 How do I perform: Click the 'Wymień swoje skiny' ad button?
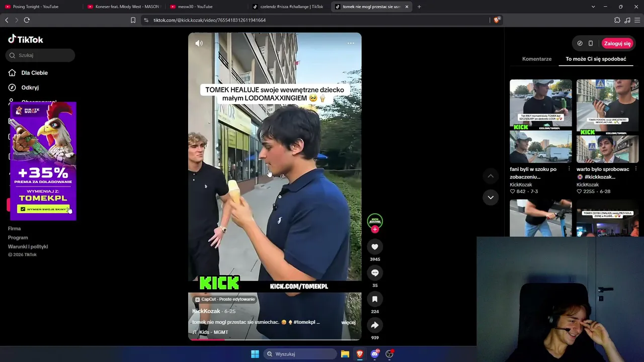click(43, 209)
